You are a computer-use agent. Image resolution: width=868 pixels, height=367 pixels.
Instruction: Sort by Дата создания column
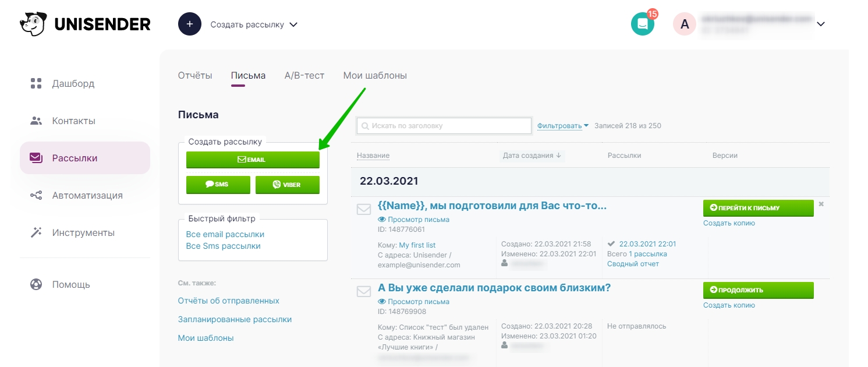[x=532, y=156]
